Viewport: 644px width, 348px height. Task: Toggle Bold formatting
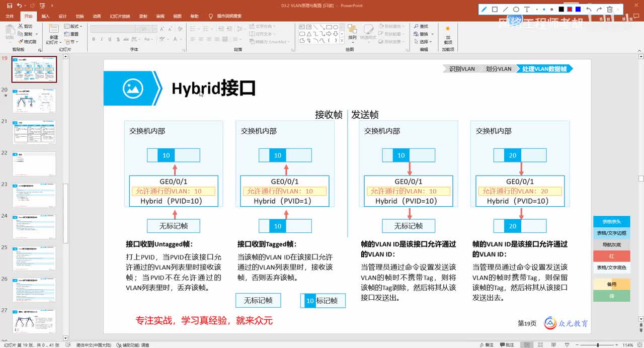click(94, 38)
